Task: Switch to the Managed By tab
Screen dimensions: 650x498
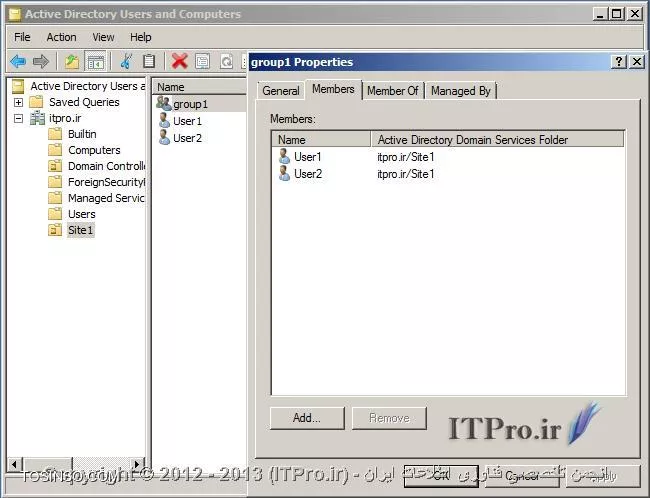Action: (x=461, y=91)
